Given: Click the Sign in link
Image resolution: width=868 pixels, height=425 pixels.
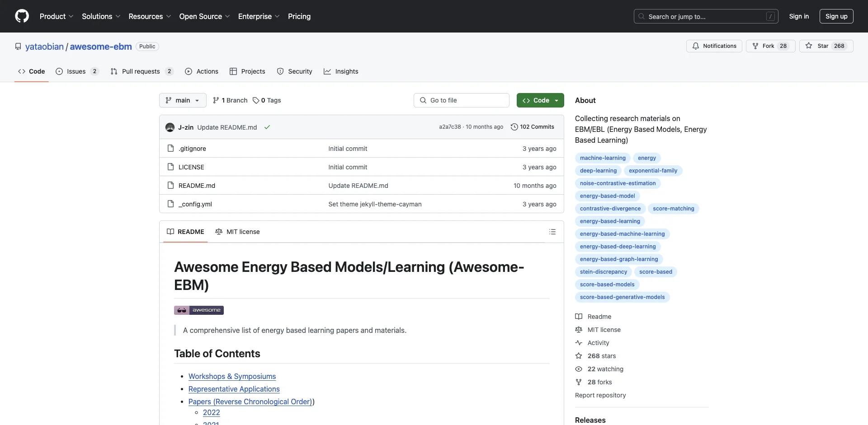Looking at the screenshot, I should (x=799, y=16).
